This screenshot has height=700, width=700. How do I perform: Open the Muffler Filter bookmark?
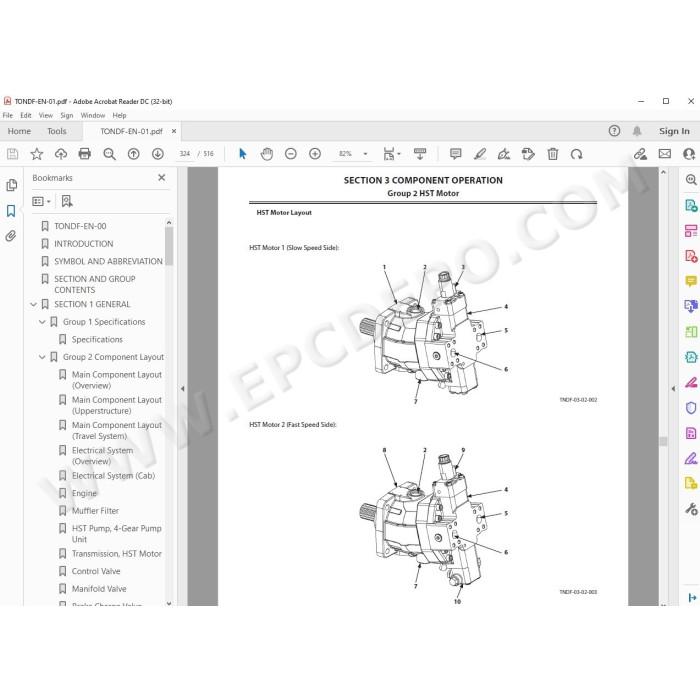click(96, 511)
